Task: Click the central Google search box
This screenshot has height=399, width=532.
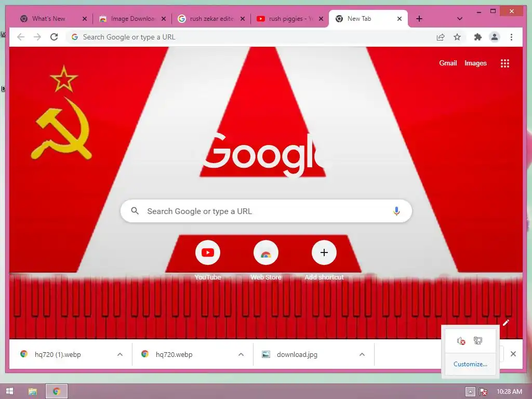Action: click(x=266, y=211)
